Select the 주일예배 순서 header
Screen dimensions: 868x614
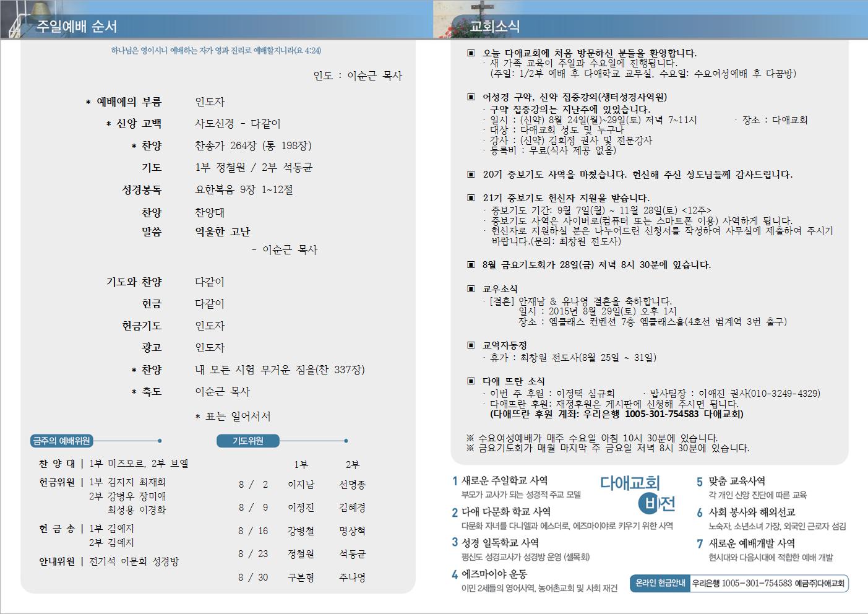pos(77,27)
